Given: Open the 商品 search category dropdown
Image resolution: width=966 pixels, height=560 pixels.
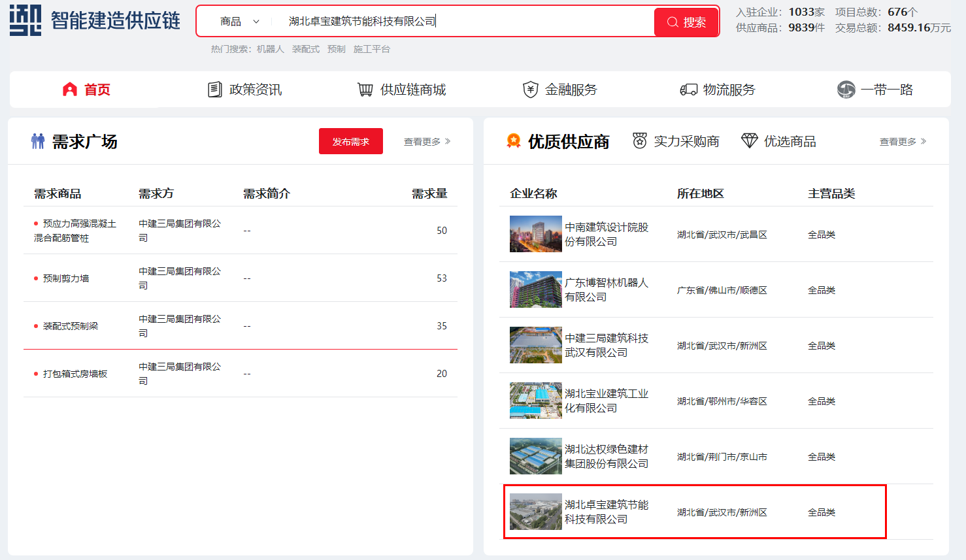Looking at the screenshot, I should coord(240,22).
